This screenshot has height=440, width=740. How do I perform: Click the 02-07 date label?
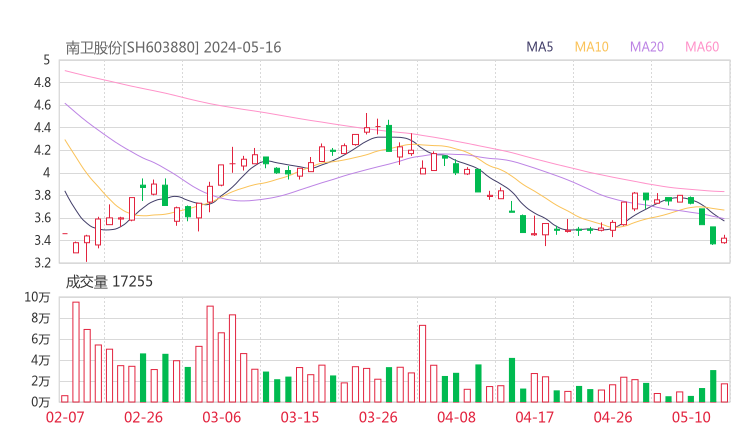coord(65,417)
